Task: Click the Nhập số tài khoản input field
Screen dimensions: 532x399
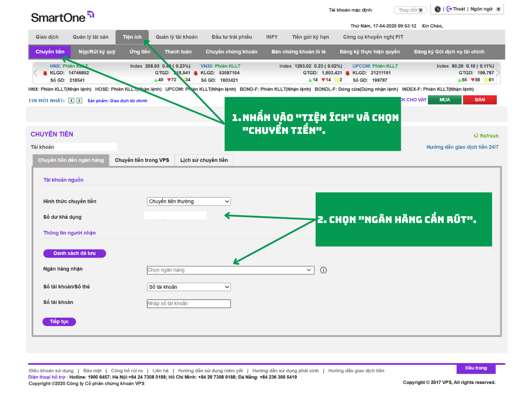Action: (189, 304)
